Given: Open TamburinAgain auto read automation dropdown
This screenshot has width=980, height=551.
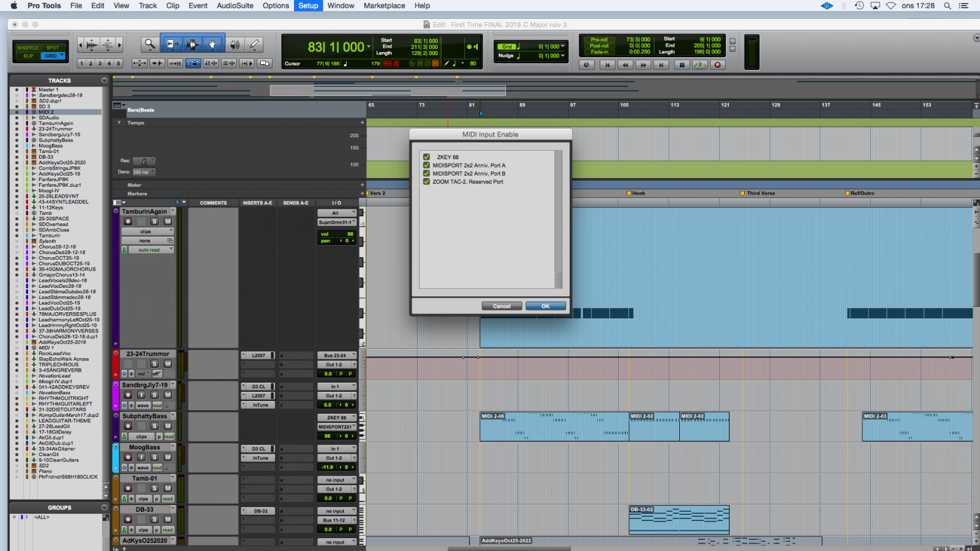Looking at the screenshot, I should click(x=148, y=250).
